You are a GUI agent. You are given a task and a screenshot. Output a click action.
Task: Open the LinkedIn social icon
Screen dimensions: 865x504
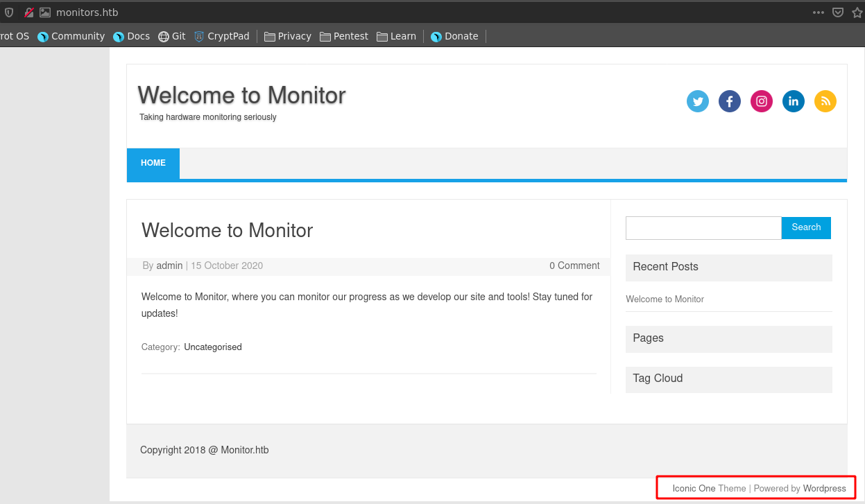[794, 101]
